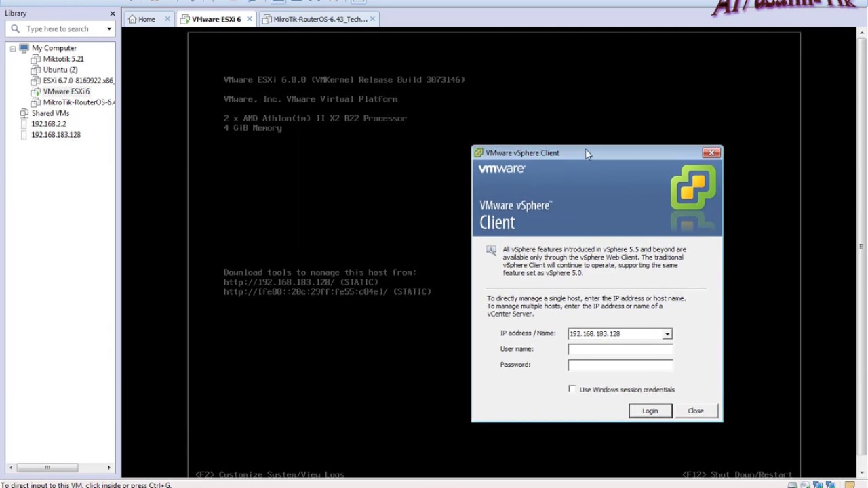Select the ESXi 6.7.0-8169922 VM icon
This screenshot has height=488, width=868.
(36, 81)
